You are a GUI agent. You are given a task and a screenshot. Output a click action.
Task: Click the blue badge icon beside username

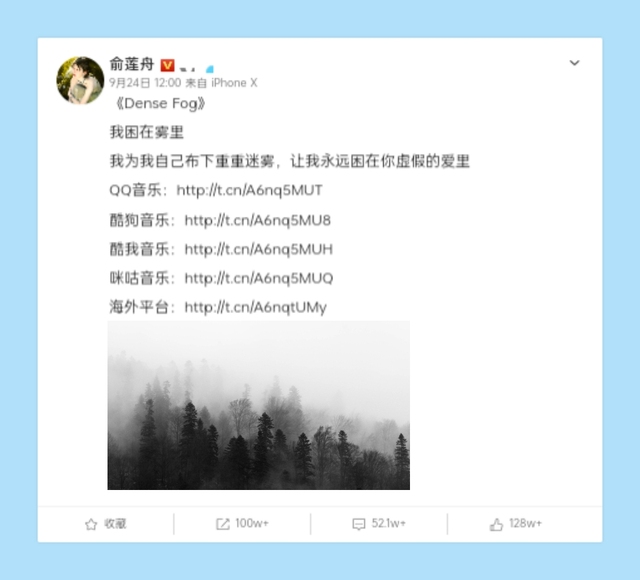pyautogui.click(x=210, y=69)
